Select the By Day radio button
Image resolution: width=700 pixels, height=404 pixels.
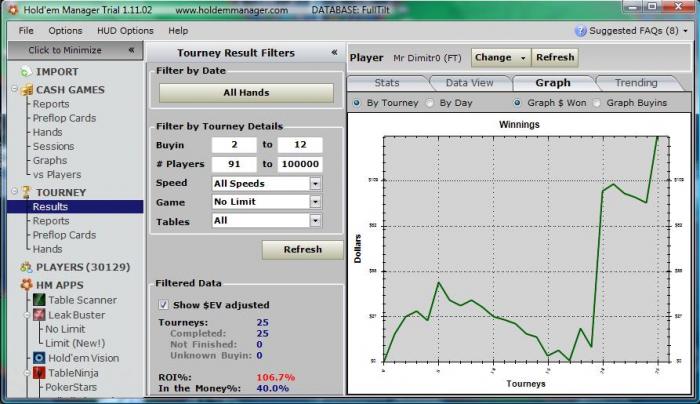tap(431, 102)
